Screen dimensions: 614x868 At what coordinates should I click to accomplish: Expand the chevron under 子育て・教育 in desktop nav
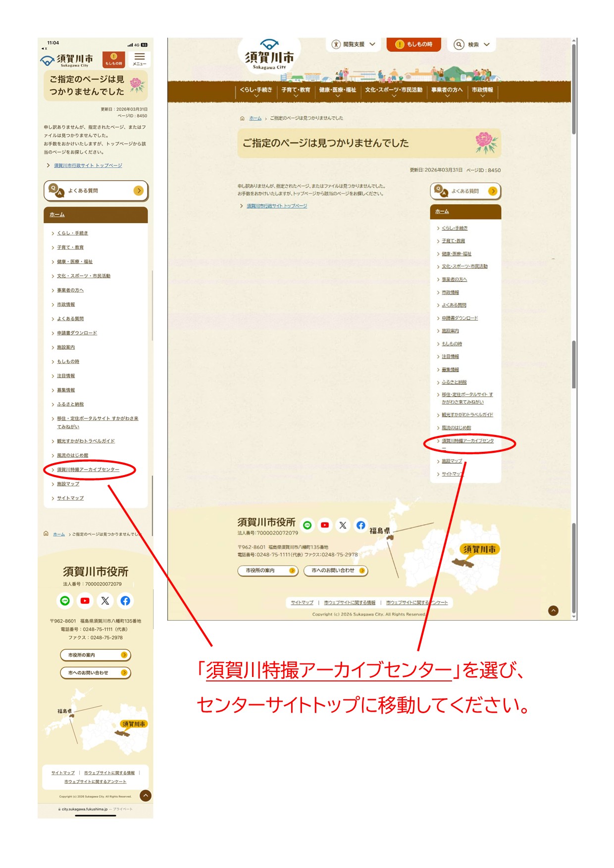296,96
